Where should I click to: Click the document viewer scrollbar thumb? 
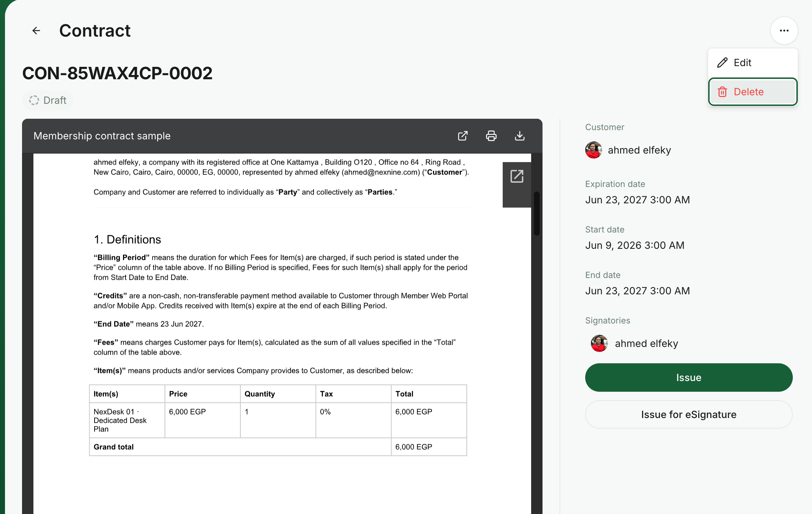click(537, 213)
